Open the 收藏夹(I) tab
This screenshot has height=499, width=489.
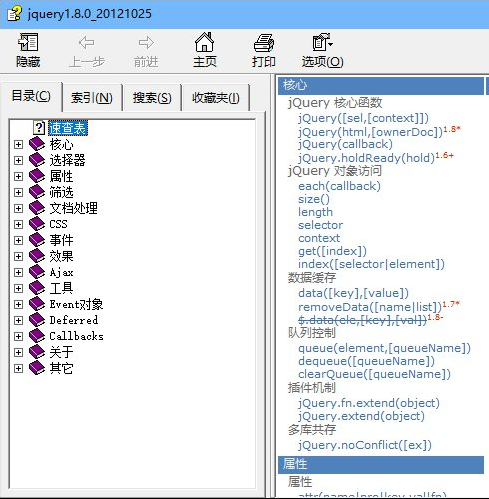216,98
